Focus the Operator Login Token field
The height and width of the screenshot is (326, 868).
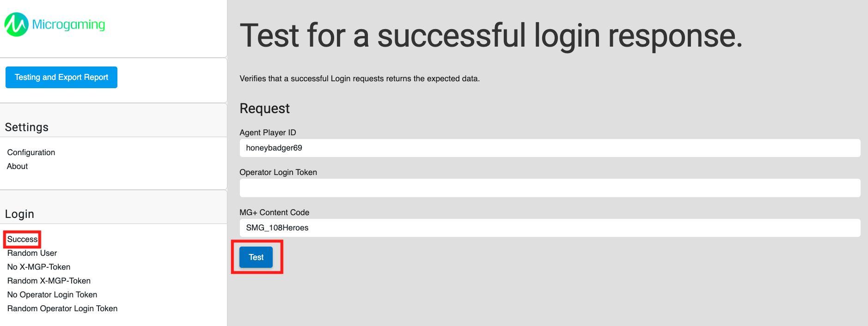pos(550,188)
